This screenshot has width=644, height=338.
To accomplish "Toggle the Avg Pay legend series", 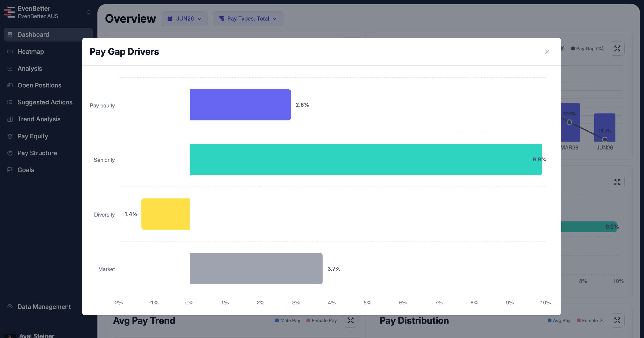I will coord(559,320).
